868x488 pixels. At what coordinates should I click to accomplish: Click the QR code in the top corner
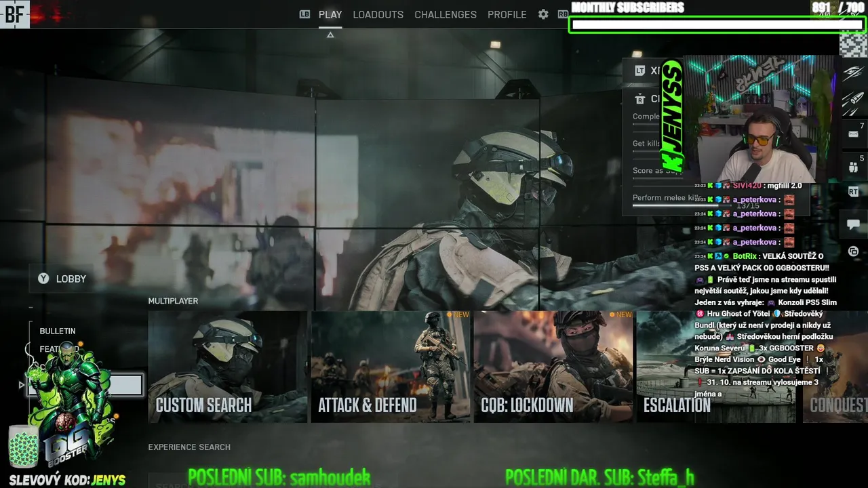tap(853, 45)
